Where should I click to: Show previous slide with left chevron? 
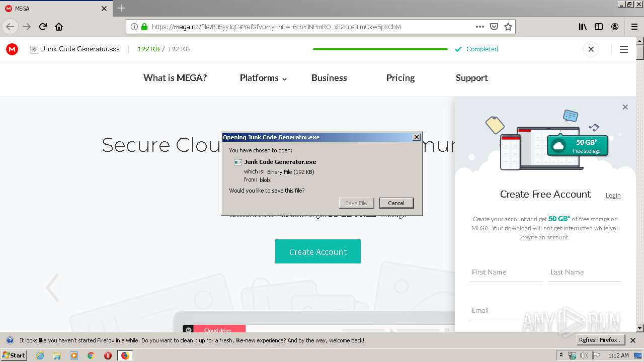click(52, 288)
